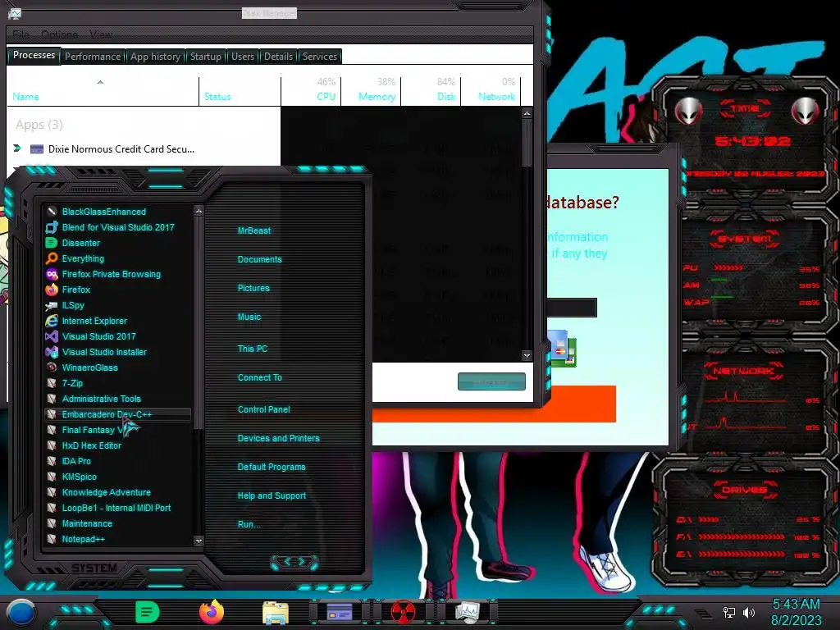The height and width of the screenshot is (630, 840).
Task: Click the teal button in Task Manager footer
Action: point(491,381)
